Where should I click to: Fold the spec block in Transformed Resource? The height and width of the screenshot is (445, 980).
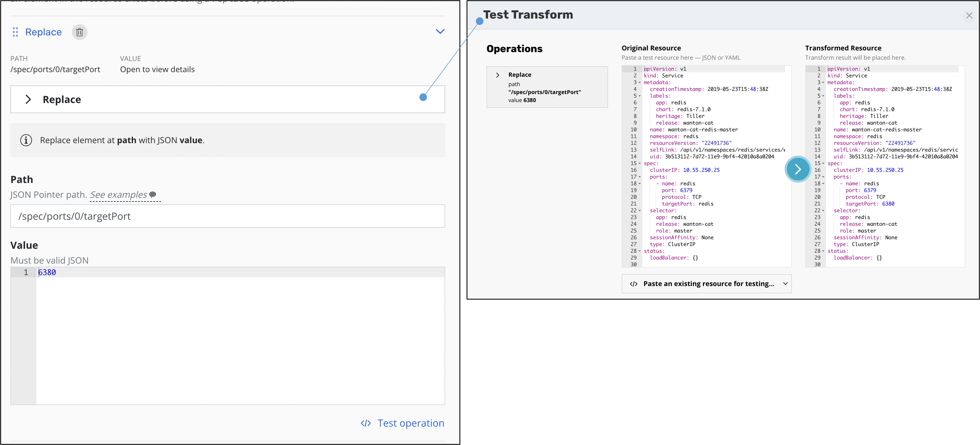pyautogui.click(x=823, y=164)
